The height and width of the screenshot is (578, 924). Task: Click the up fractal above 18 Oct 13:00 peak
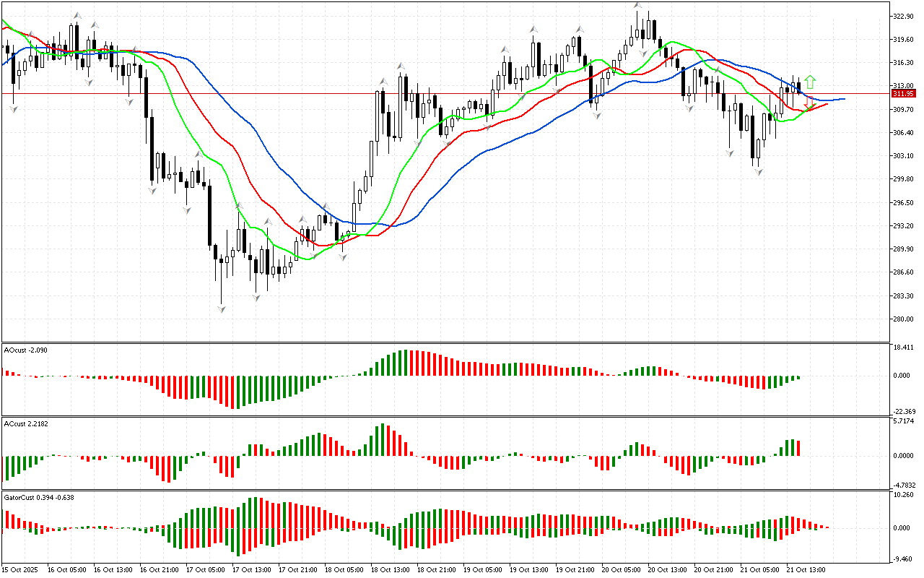click(x=400, y=66)
